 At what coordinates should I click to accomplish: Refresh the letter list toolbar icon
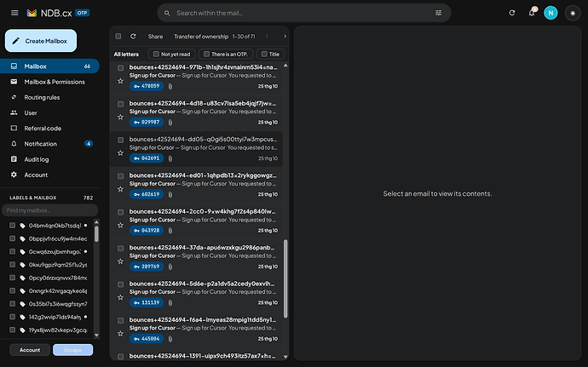[133, 37]
